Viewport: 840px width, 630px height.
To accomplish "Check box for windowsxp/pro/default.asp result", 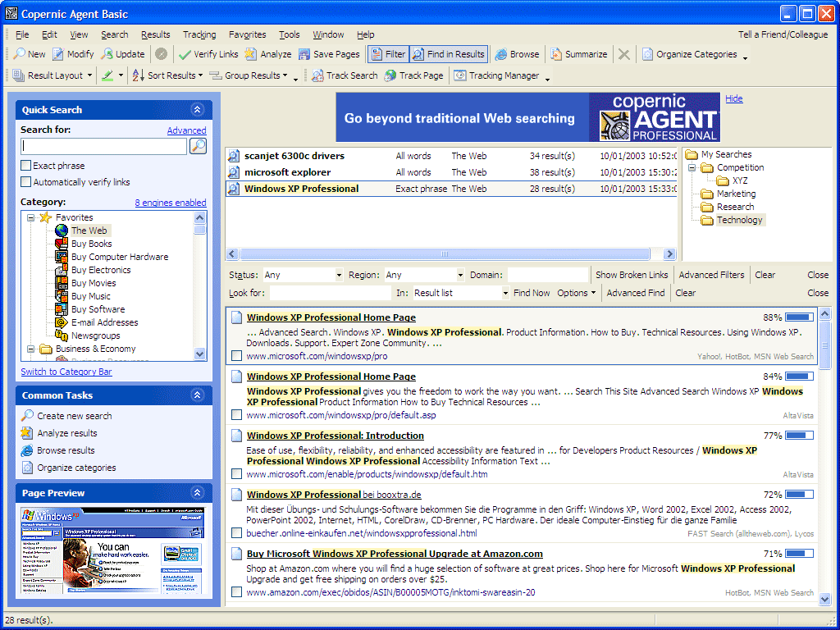I will [236, 414].
